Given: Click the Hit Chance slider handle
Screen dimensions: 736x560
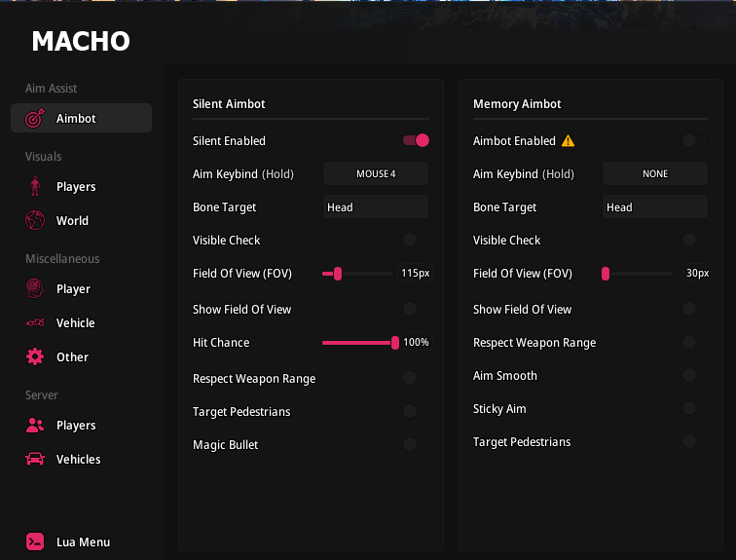Looking at the screenshot, I should point(395,343).
